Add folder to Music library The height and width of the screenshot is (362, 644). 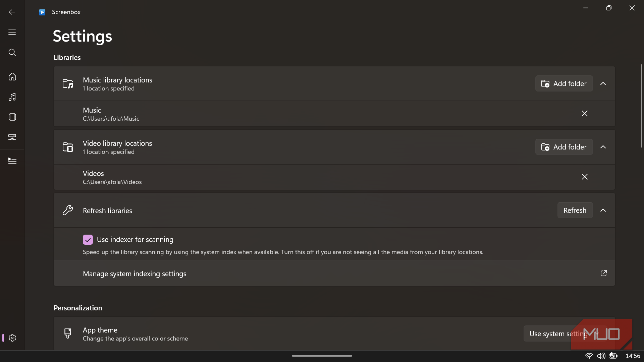click(x=564, y=83)
